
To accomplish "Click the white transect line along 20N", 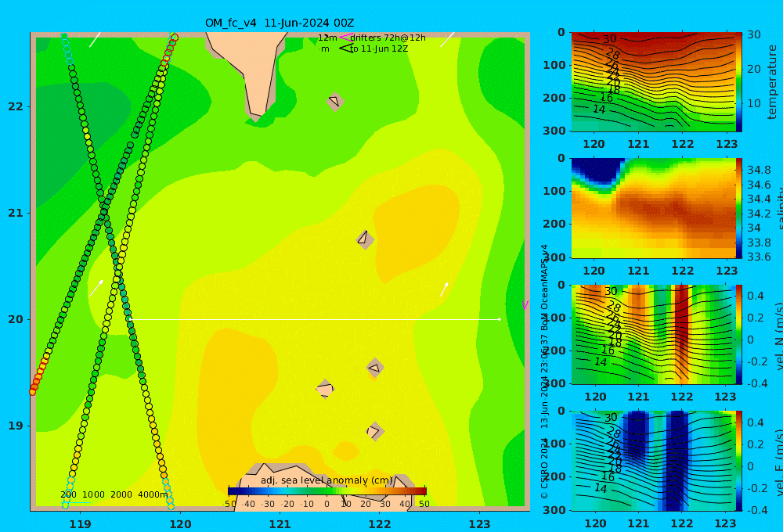I will [x=315, y=319].
